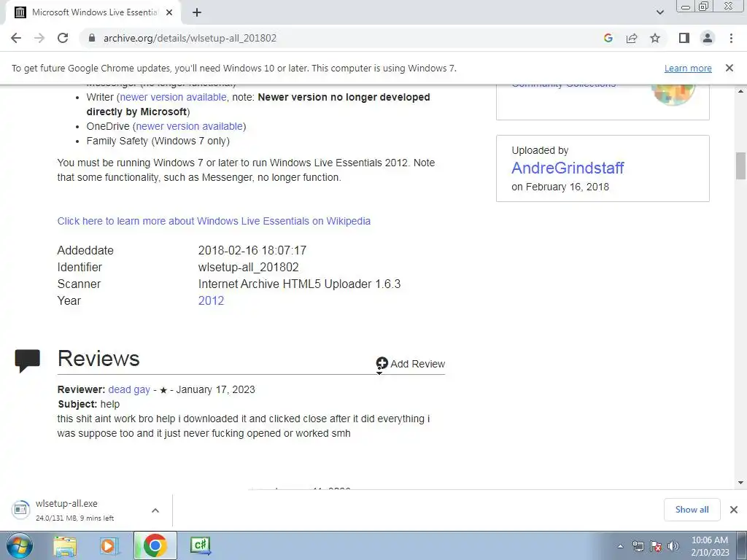
Task: Click Internet Archive HTML5 Uploader 1.6.3 text
Action: pyautogui.click(x=299, y=284)
